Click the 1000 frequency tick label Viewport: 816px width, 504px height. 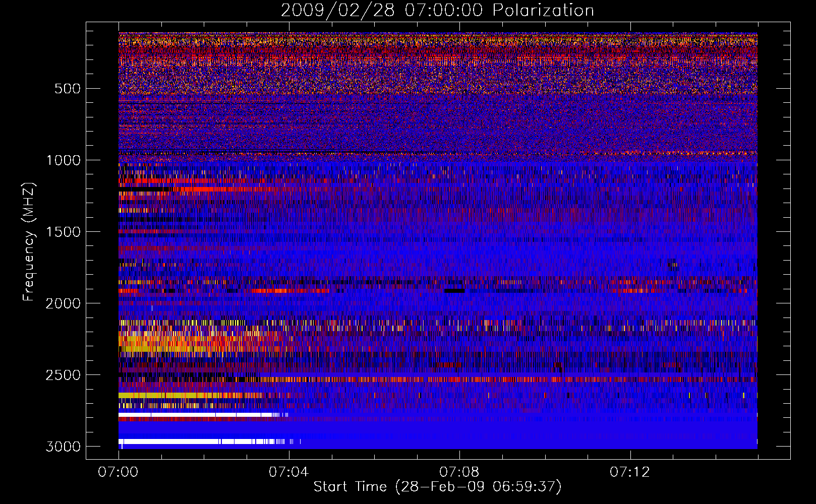[x=63, y=160]
